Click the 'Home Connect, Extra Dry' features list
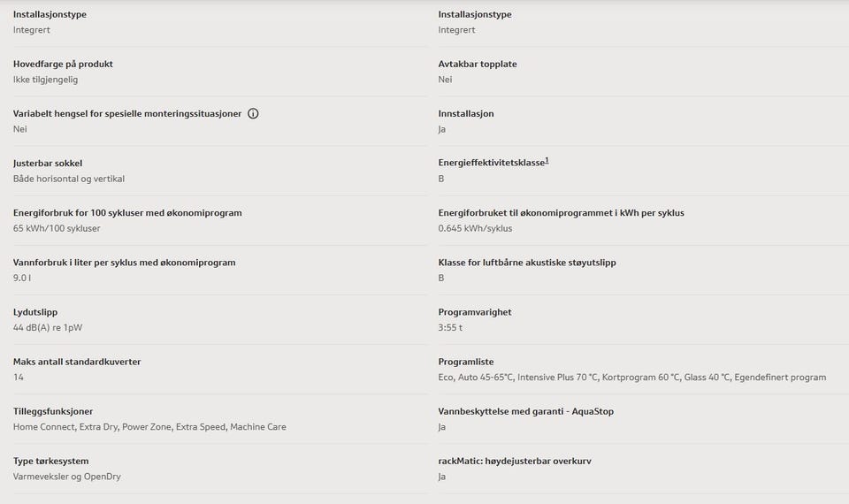 (x=149, y=427)
